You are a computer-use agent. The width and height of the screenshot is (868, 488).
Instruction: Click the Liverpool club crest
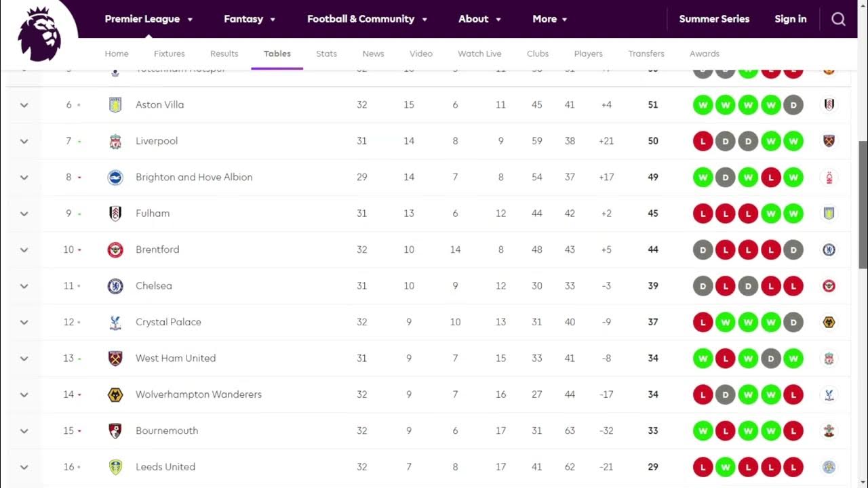click(115, 141)
